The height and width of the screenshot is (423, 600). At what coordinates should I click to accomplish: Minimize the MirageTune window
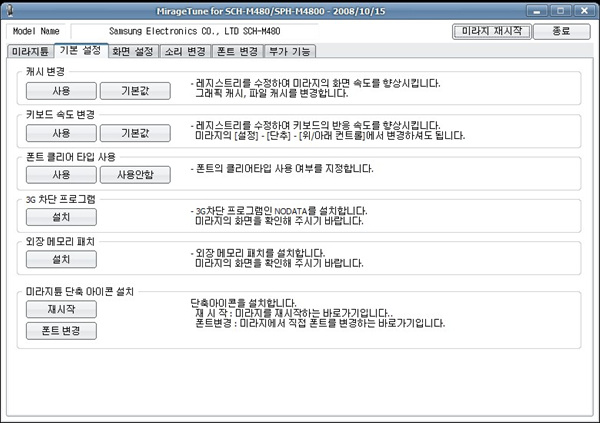click(x=536, y=11)
